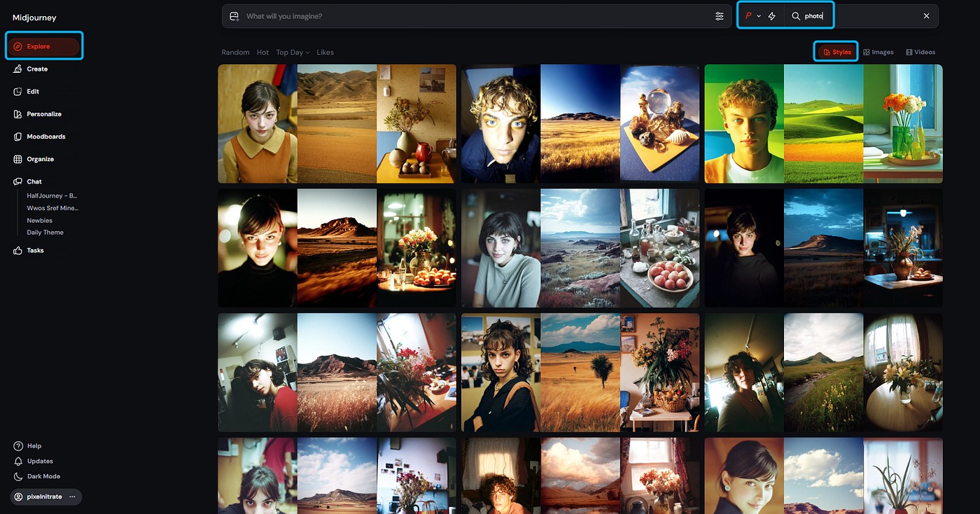
Task: Open the top-left portrait thumbnail in the grid
Action: 257,124
